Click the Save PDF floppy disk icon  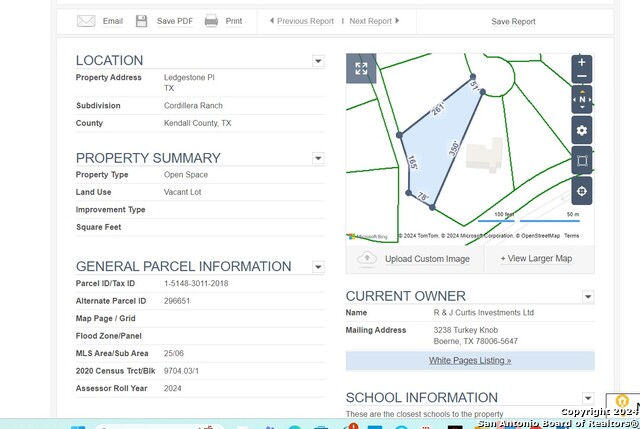tap(141, 21)
